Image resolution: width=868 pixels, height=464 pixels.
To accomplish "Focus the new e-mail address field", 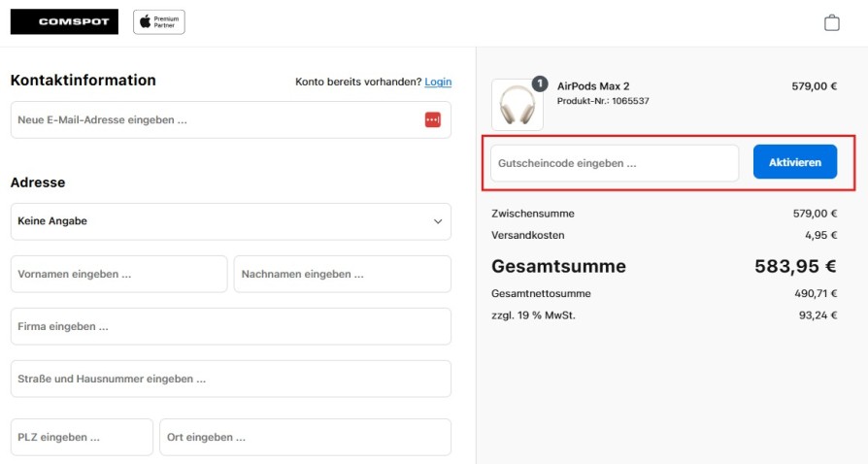I will (x=231, y=119).
